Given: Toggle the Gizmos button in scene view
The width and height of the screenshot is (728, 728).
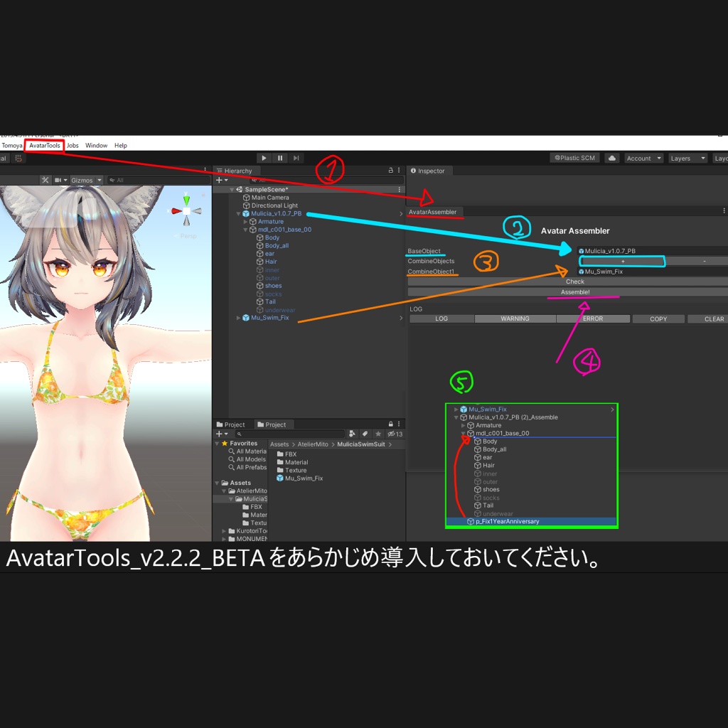Looking at the screenshot, I should pyautogui.click(x=82, y=180).
